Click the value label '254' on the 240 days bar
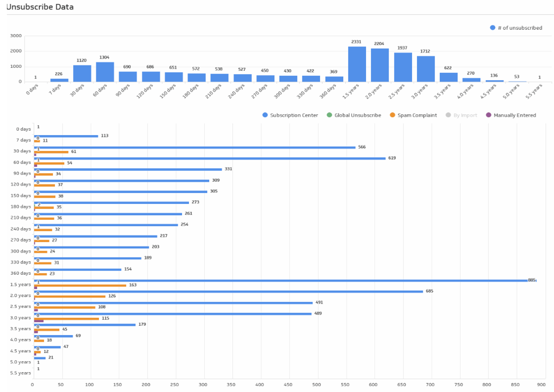This screenshot has height=392, width=554. (184, 224)
